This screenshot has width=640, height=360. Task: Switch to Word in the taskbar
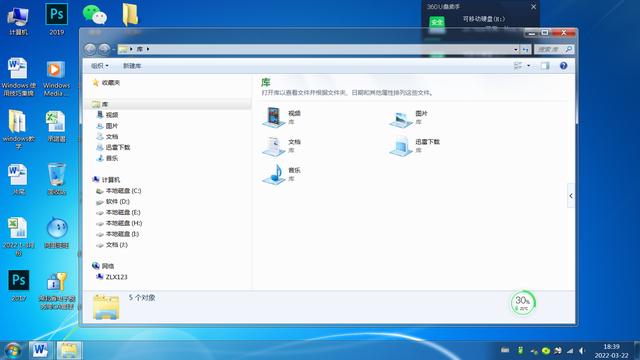pyautogui.click(x=40, y=350)
